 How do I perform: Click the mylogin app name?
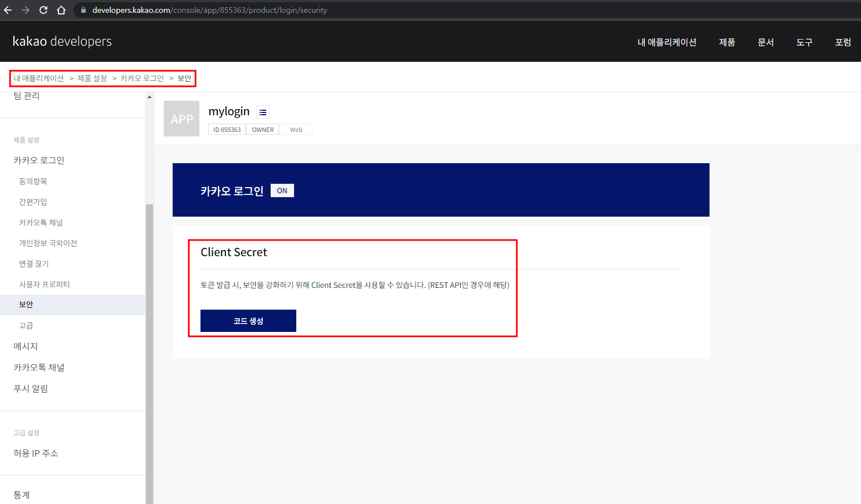click(x=229, y=111)
